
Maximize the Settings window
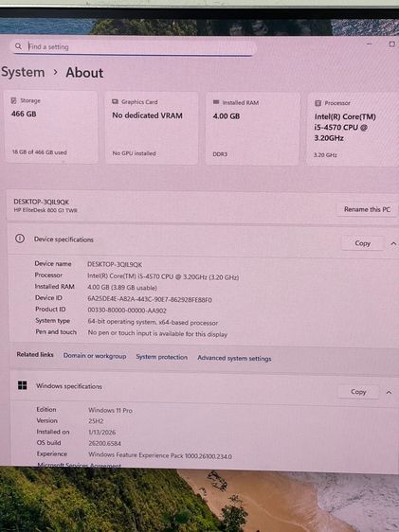pos(391,44)
